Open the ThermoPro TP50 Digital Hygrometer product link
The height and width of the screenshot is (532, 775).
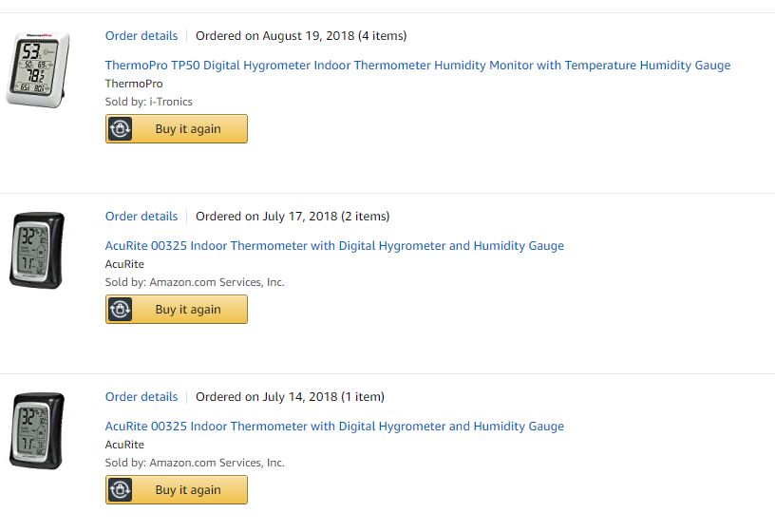pos(418,66)
